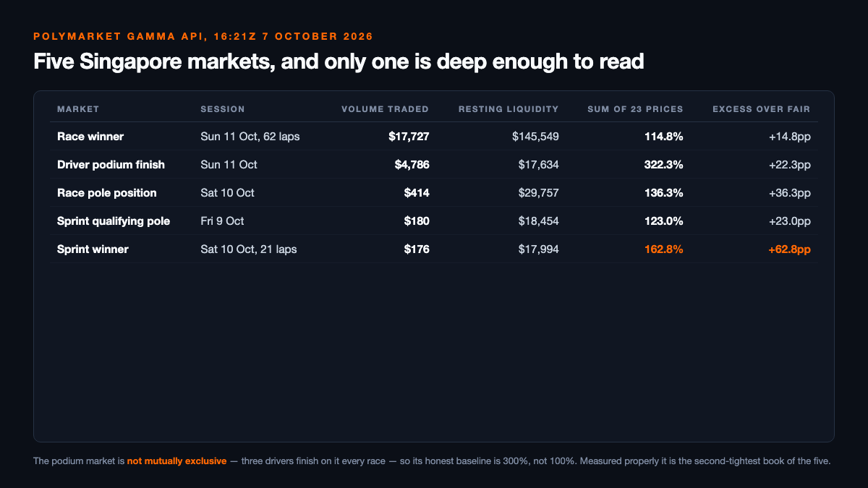The image size is (868, 488).
Task: Click the Polymarket Gamma API source line
Action: pyautogui.click(x=203, y=35)
